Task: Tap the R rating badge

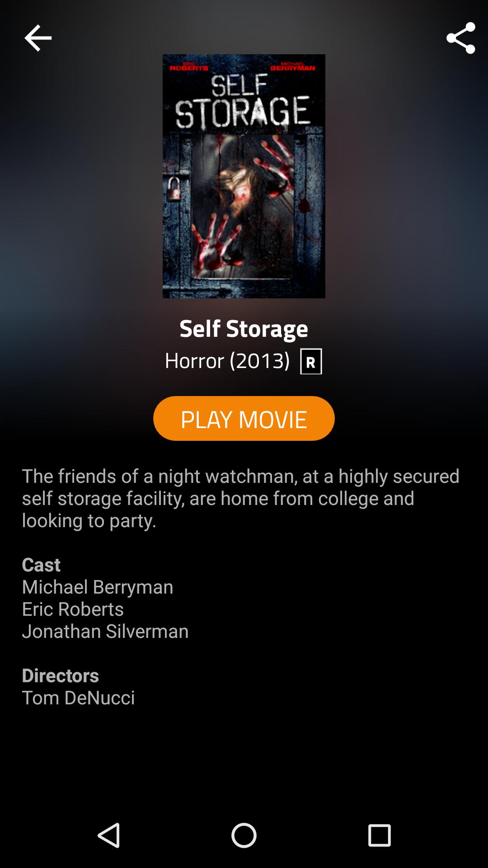Action: (x=311, y=361)
